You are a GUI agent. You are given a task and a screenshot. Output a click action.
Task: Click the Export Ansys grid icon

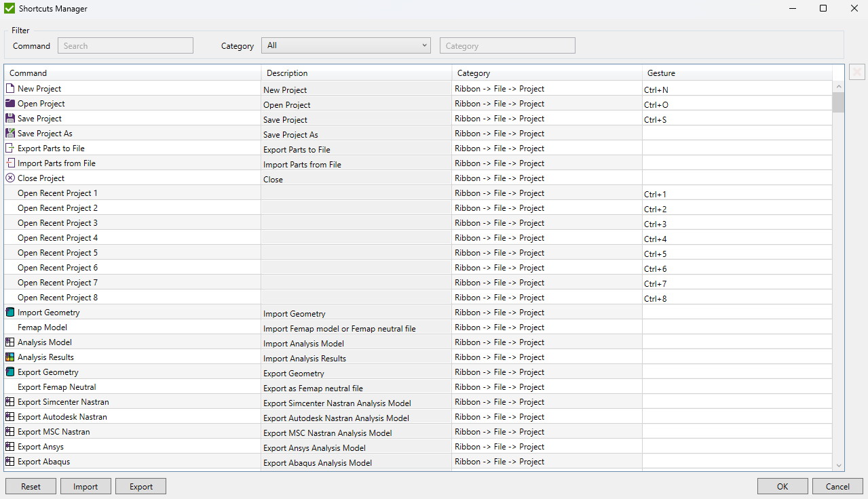10,447
